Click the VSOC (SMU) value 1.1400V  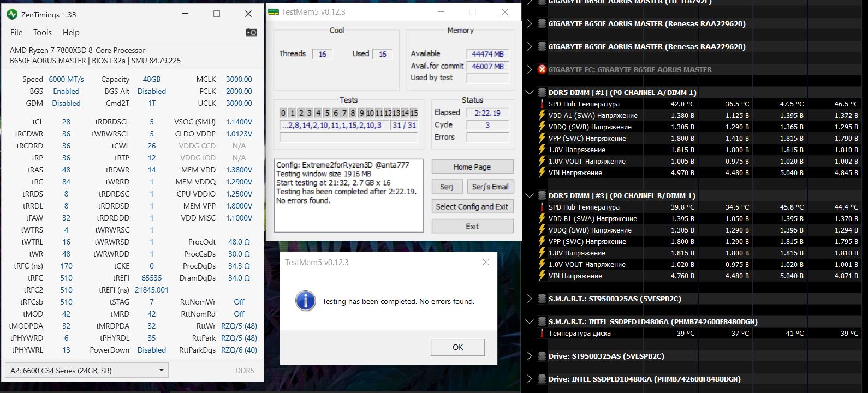click(239, 122)
